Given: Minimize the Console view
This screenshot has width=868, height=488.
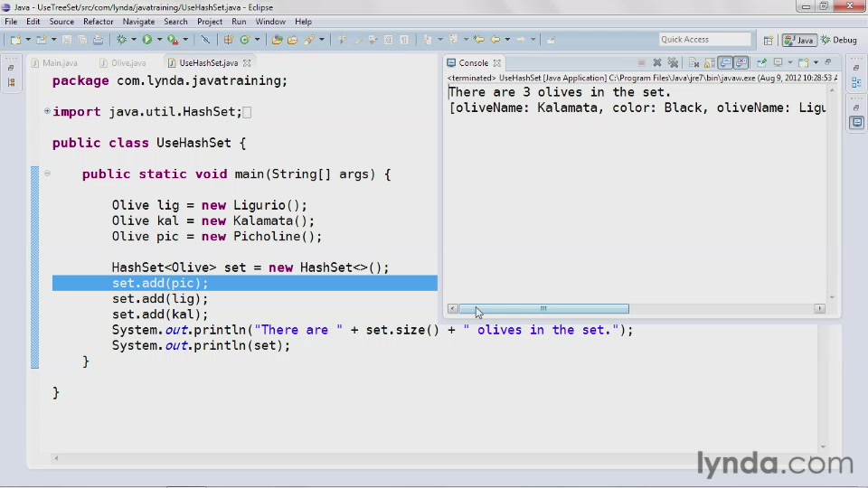Looking at the screenshot, I should coord(828,62).
